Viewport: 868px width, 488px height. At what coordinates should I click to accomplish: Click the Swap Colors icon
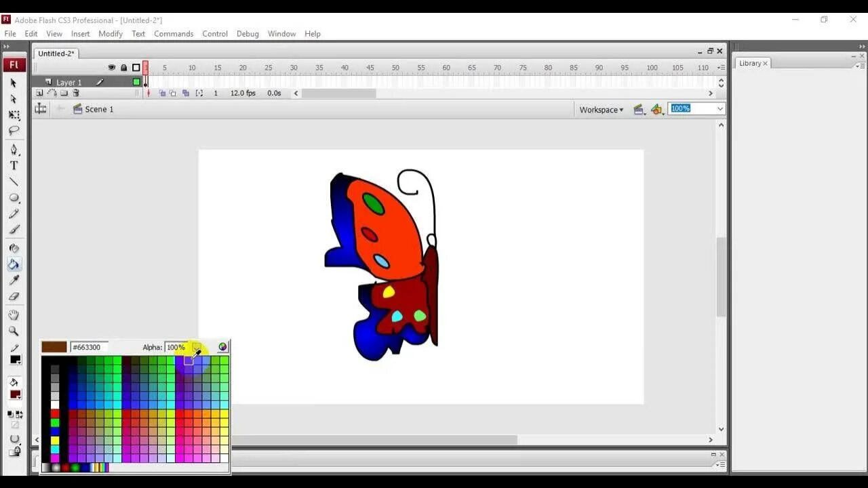[x=19, y=414]
